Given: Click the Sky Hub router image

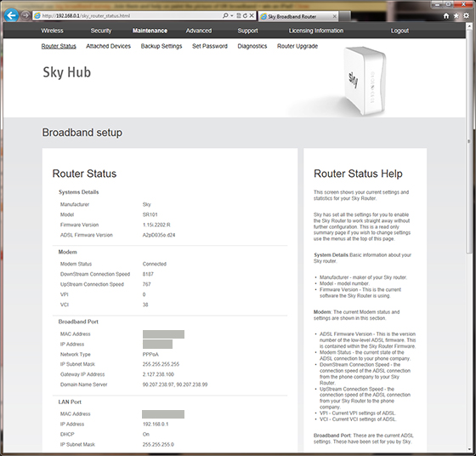Looking at the screenshot, I should (365, 81).
